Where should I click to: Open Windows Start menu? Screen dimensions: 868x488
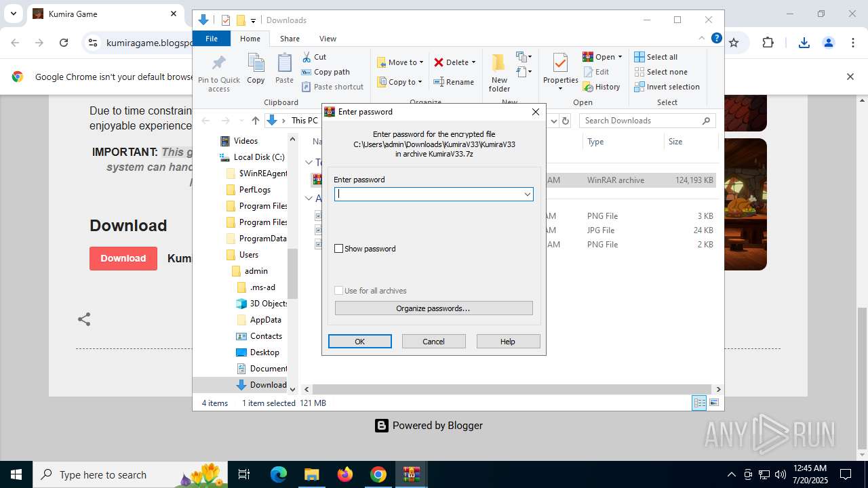16,474
